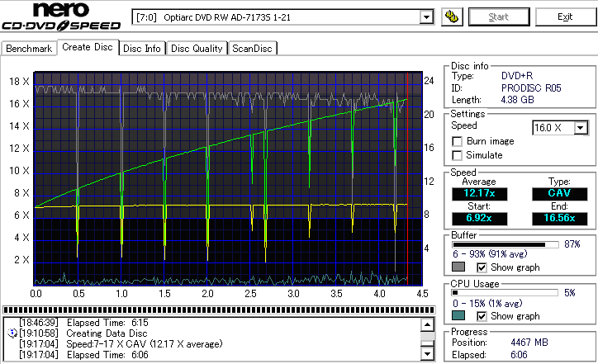Click the log scrollbar down arrow

click(x=427, y=354)
